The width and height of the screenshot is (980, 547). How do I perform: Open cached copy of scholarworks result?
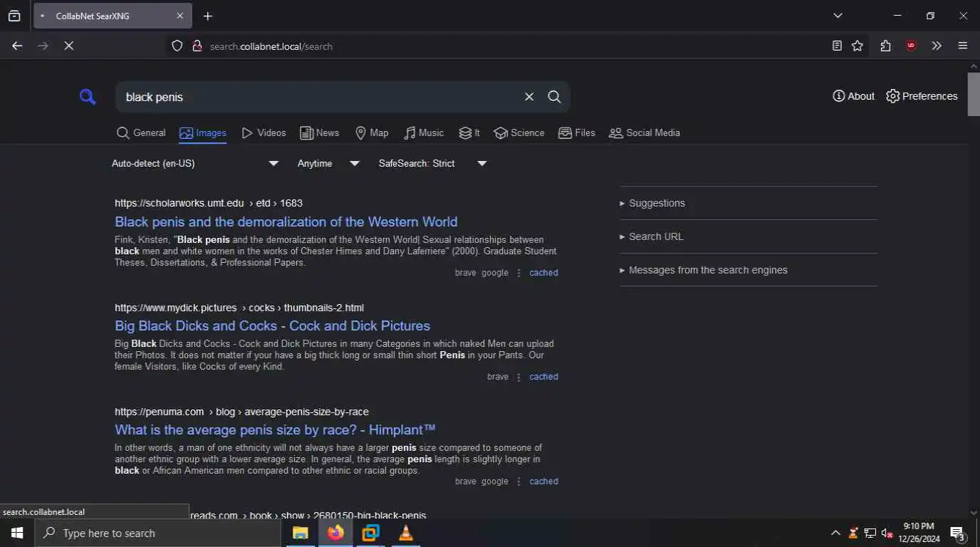543,273
